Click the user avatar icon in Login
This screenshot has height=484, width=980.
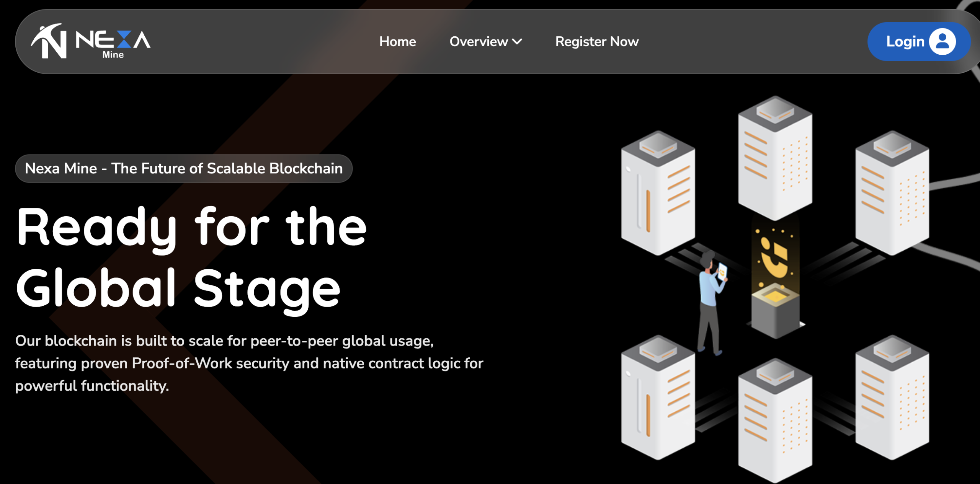[942, 41]
